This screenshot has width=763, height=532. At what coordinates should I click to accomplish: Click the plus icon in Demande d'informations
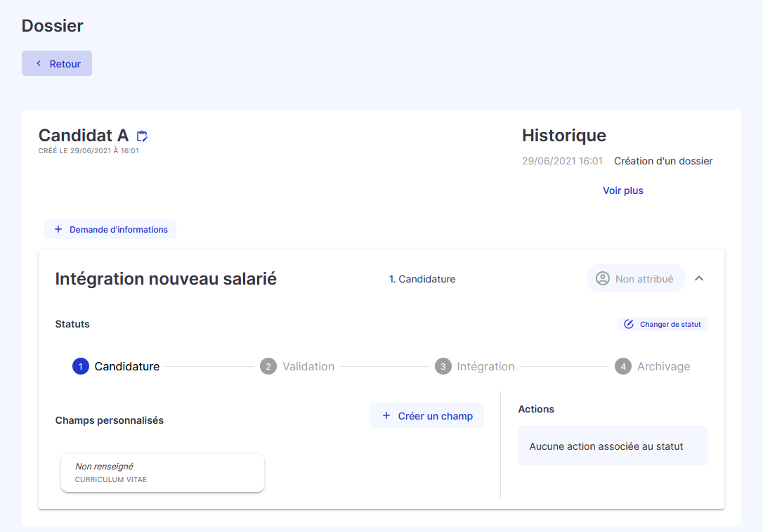coord(58,229)
